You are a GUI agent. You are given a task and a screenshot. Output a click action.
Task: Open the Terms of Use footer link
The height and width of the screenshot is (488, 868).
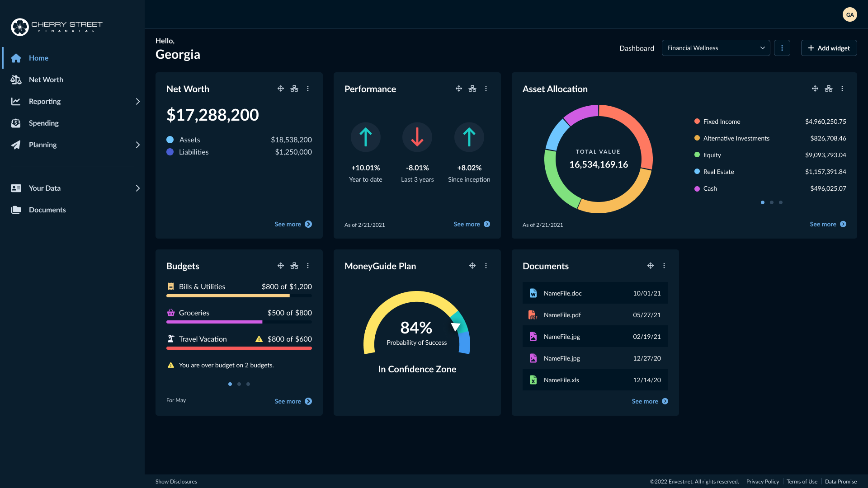(802, 482)
